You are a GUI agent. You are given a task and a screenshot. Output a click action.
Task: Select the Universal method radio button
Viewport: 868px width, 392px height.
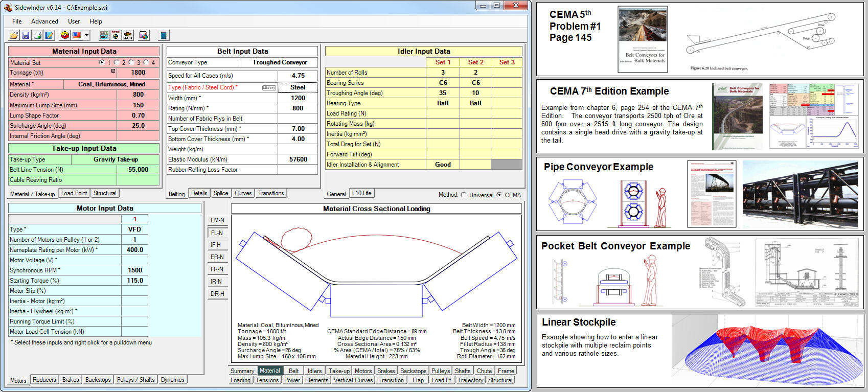pyautogui.click(x=464, y=195)
